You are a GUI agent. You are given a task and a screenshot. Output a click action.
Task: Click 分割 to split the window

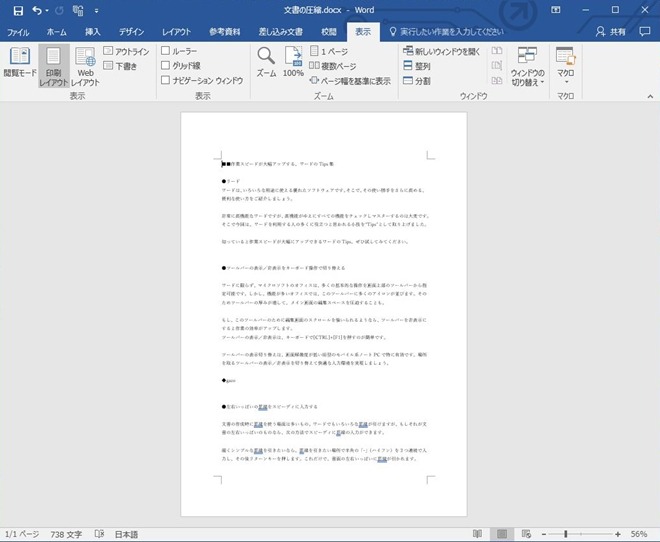[x=417, y=81]
